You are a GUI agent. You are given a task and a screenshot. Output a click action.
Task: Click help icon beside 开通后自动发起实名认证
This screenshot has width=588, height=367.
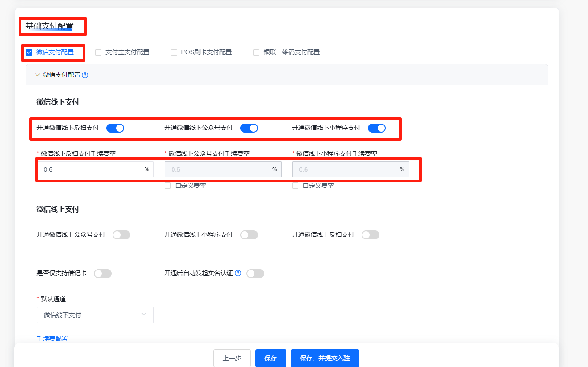point(238,273)
